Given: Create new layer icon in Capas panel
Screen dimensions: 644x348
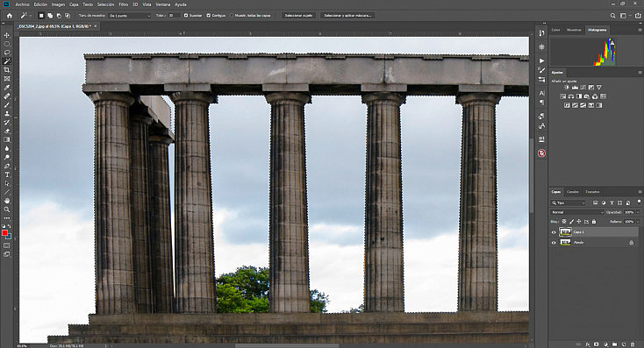Looking at the screenshot, I should 624,344.
